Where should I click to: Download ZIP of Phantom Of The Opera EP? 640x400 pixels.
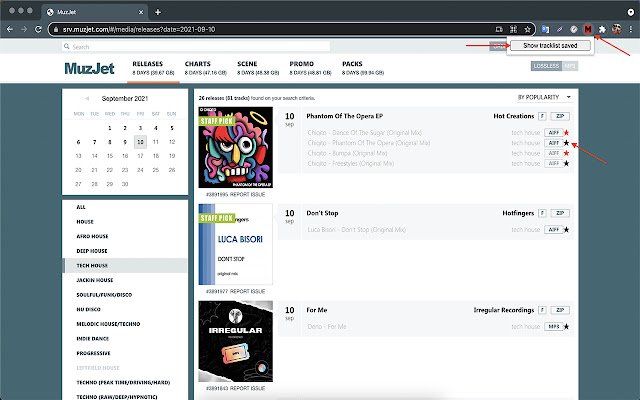tap(560, 116)
